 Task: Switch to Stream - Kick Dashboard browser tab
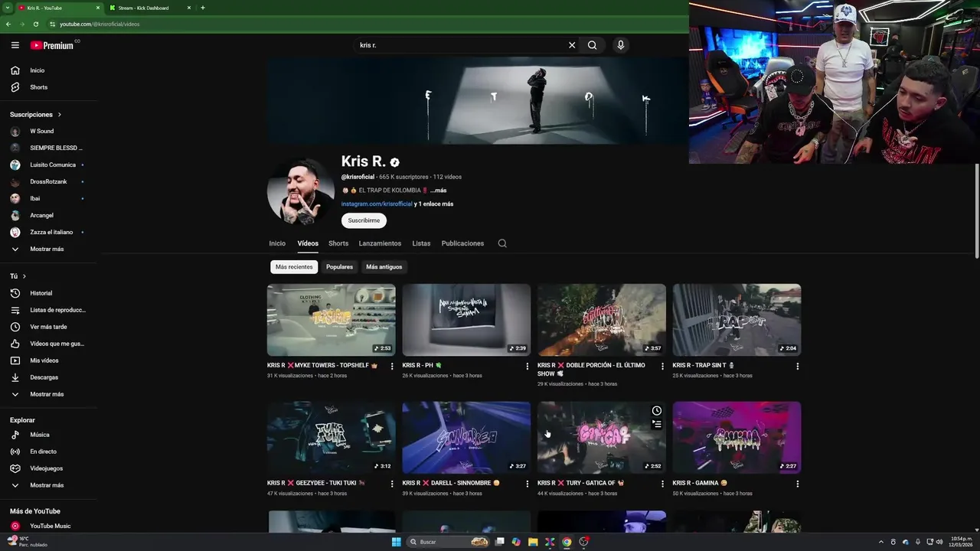(x=149, y=8)
